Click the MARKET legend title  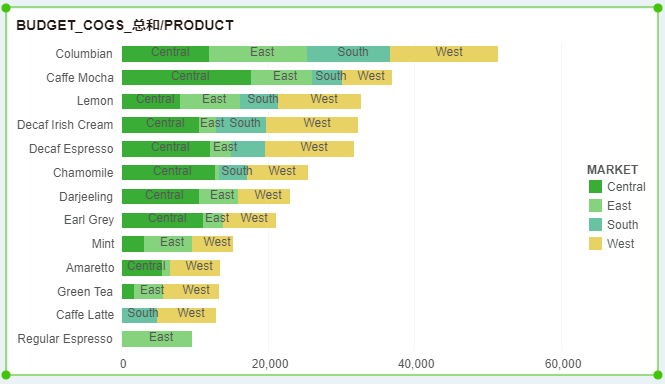[612, 170]
